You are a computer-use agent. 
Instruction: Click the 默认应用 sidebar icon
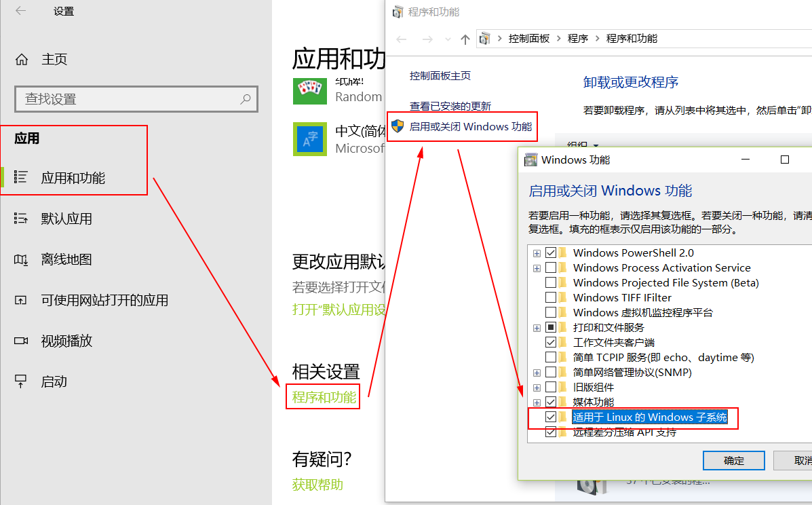coord(21,218)
